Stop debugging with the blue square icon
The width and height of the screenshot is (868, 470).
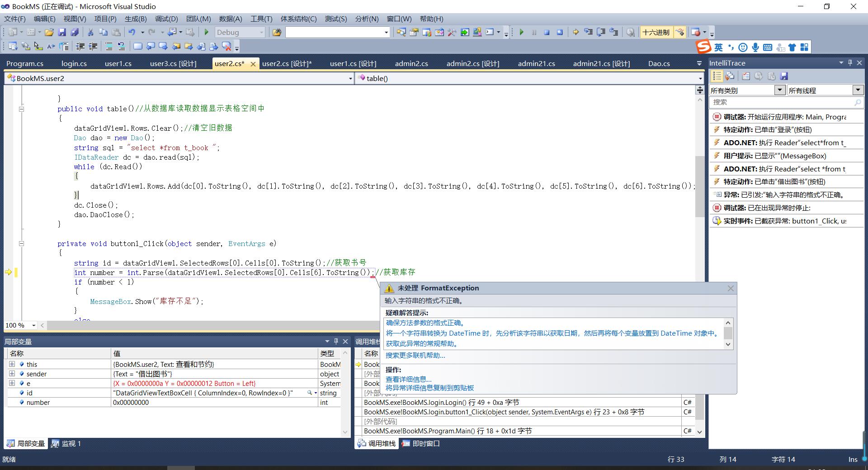(x=547, y=32)
